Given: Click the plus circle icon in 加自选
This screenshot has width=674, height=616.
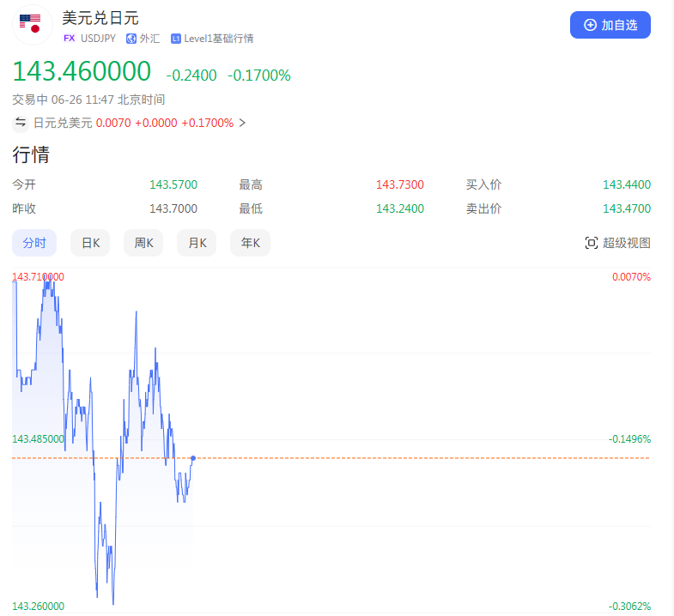Looking at the screenshot, I should point(590,25).
